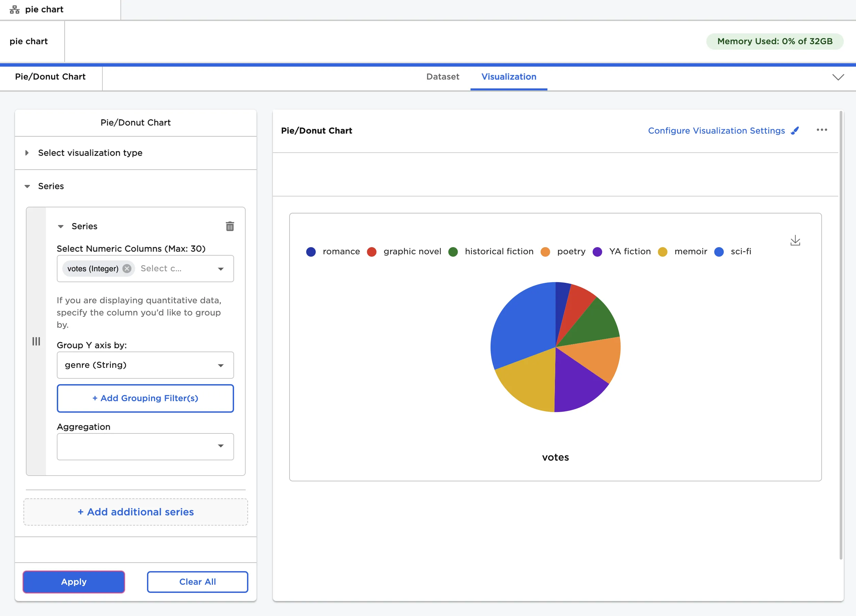
Task: Click the pie chart hierarchy icon
Action: point(14,10)
